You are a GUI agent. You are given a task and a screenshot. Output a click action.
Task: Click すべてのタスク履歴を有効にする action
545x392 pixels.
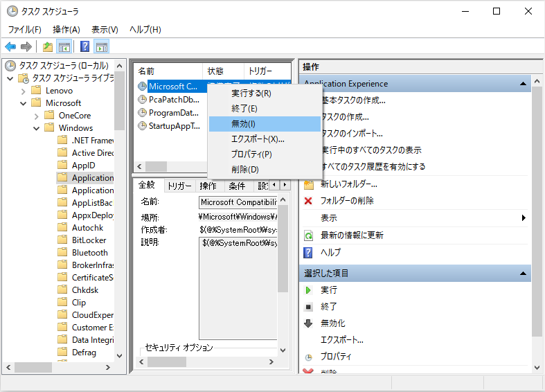[x=373, y=167]
